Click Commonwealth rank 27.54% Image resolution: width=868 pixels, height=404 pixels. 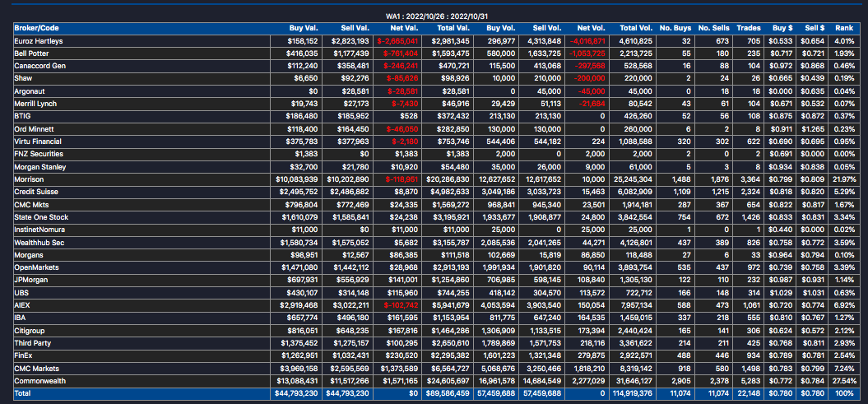click(x=844, y=381)
